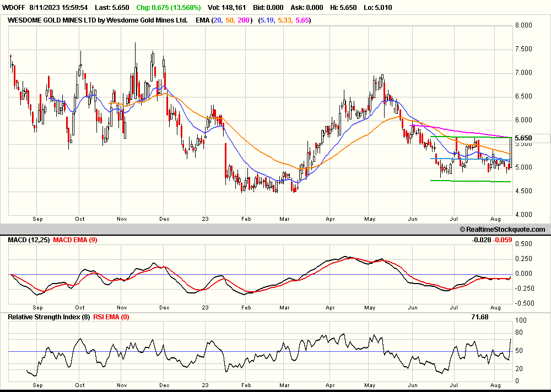Click Sep on the price chart date axis
Screen dimensions: 551x392
pos(37,219)
